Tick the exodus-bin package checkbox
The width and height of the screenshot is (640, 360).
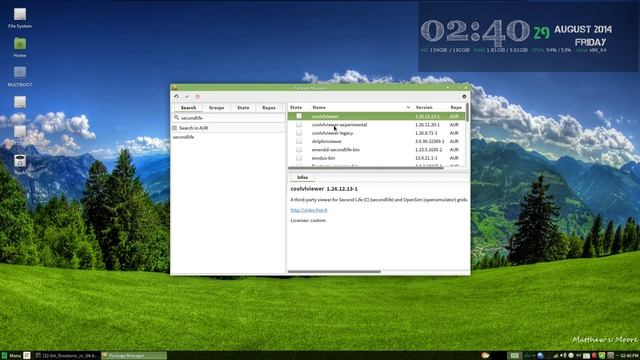[299, 158]
